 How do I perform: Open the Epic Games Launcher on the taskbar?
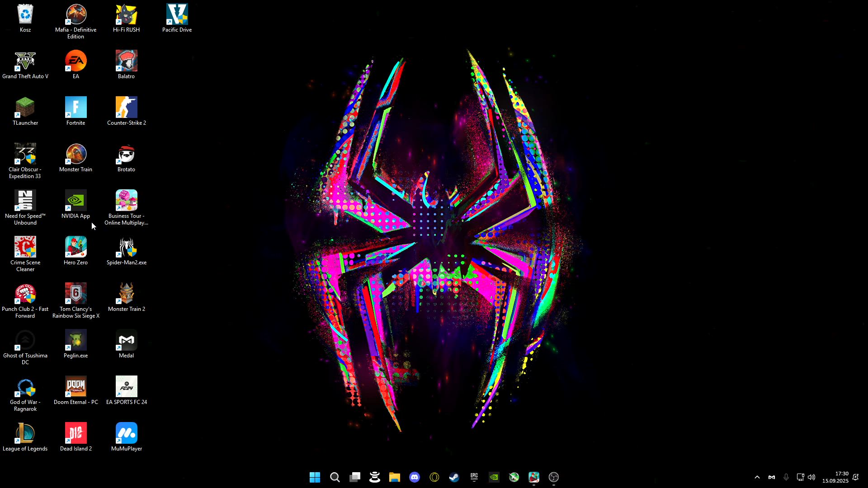tap(474, 477)
